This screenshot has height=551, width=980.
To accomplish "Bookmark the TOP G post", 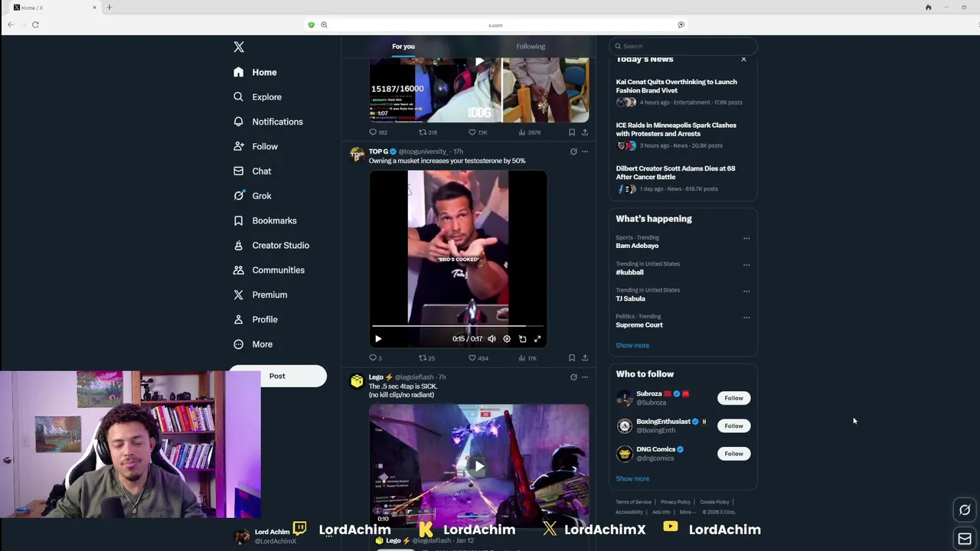I will coord(572,357).
